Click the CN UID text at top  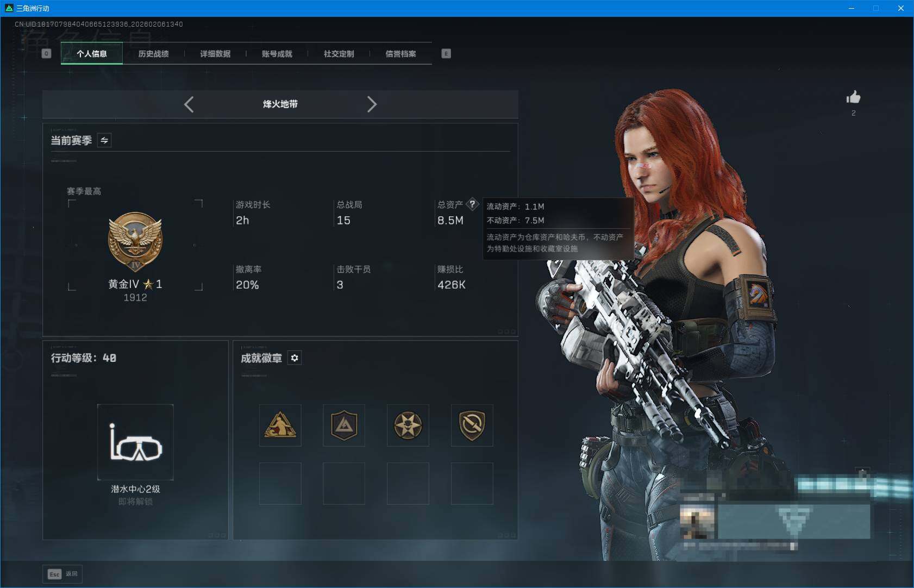pyautogui.click(x=99, y=24)
